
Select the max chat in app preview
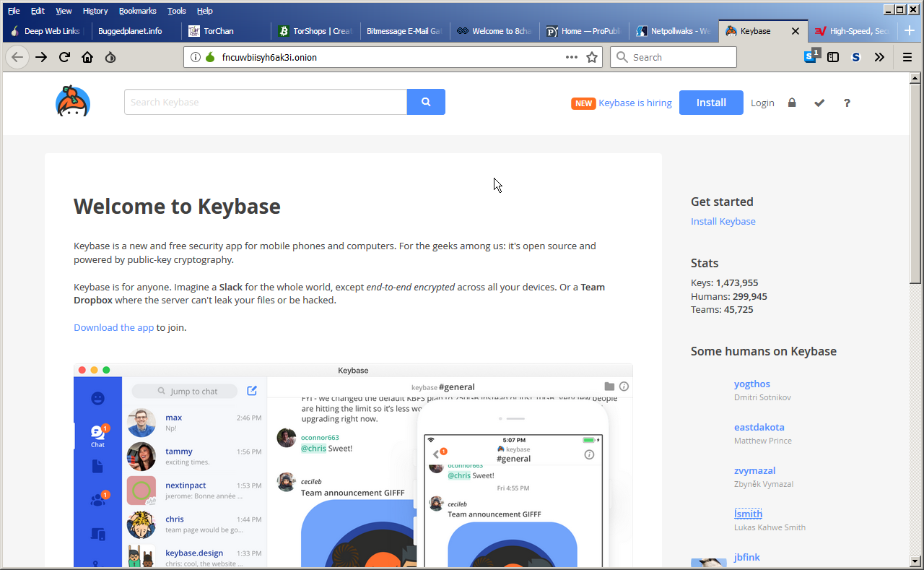(x=195, y=423)
